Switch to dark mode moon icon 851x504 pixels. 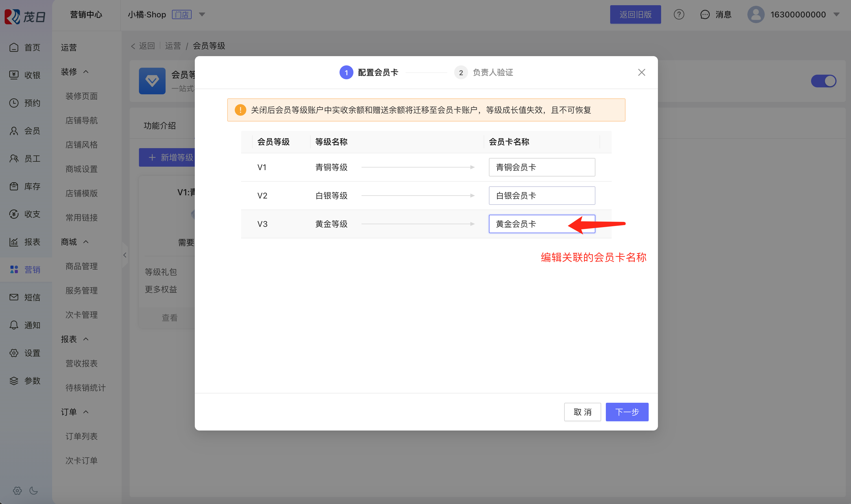34,490
